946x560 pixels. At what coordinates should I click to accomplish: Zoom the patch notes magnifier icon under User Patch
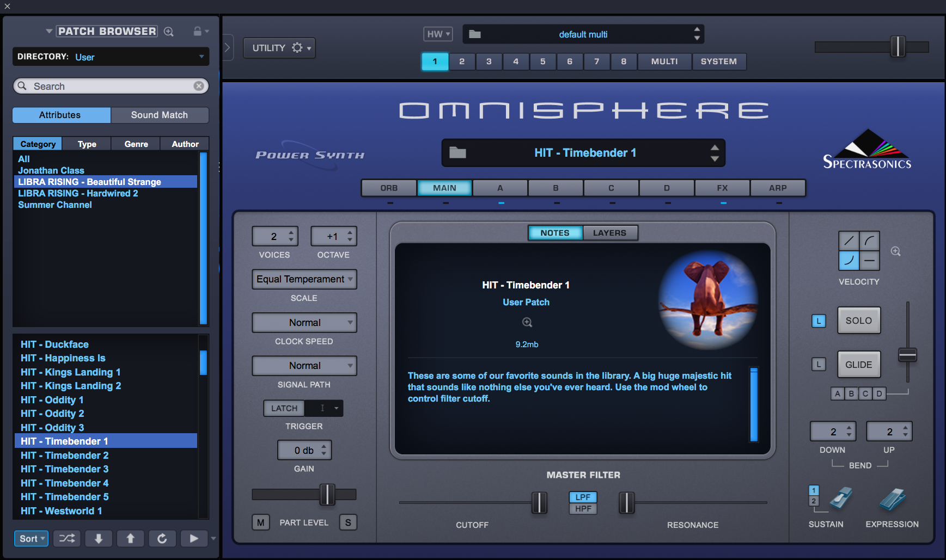[527, 322]
